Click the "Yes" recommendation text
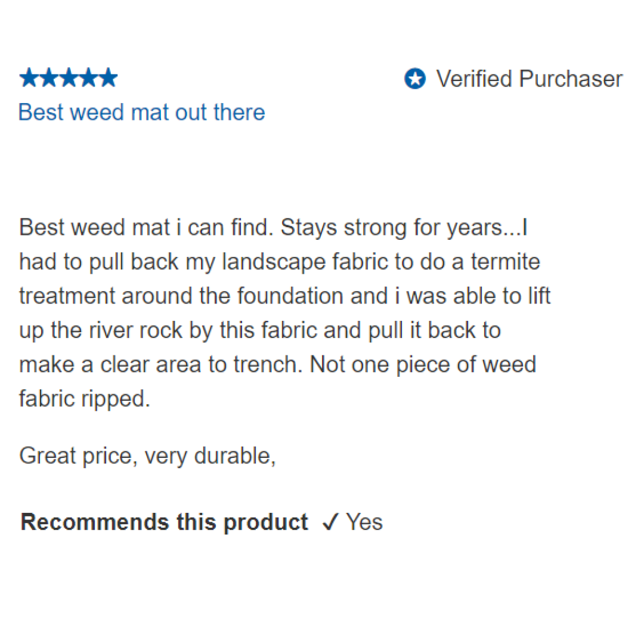 pyautogui.click(x=364, y=522)
